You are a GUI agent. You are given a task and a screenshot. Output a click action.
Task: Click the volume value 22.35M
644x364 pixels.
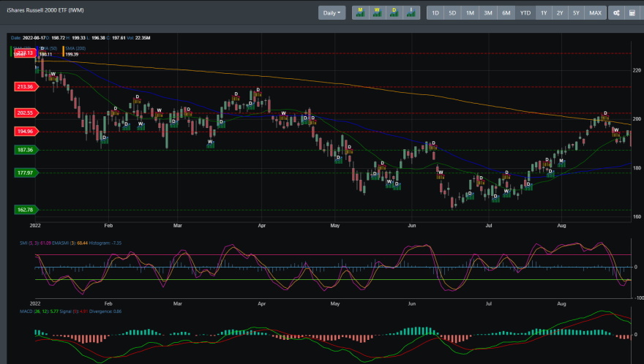[143, 38]
